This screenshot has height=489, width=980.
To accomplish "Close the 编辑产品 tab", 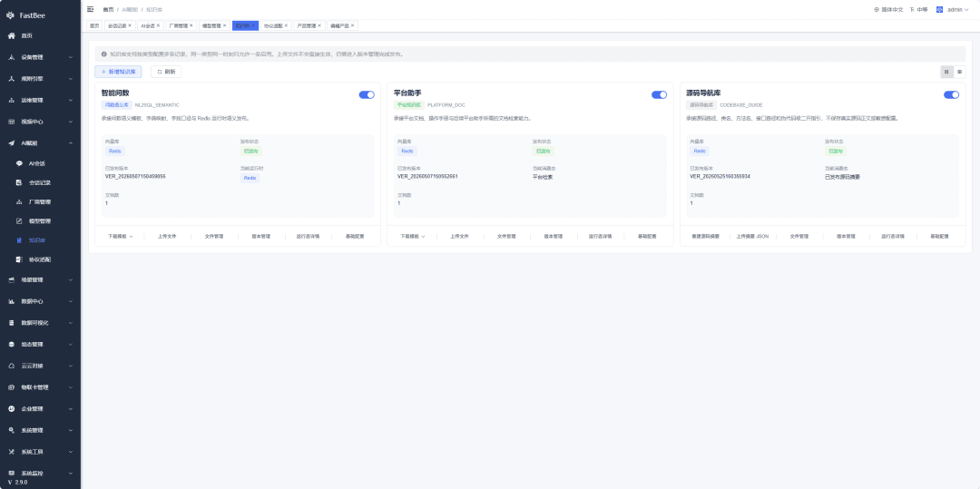I will (x=352, y=25).
